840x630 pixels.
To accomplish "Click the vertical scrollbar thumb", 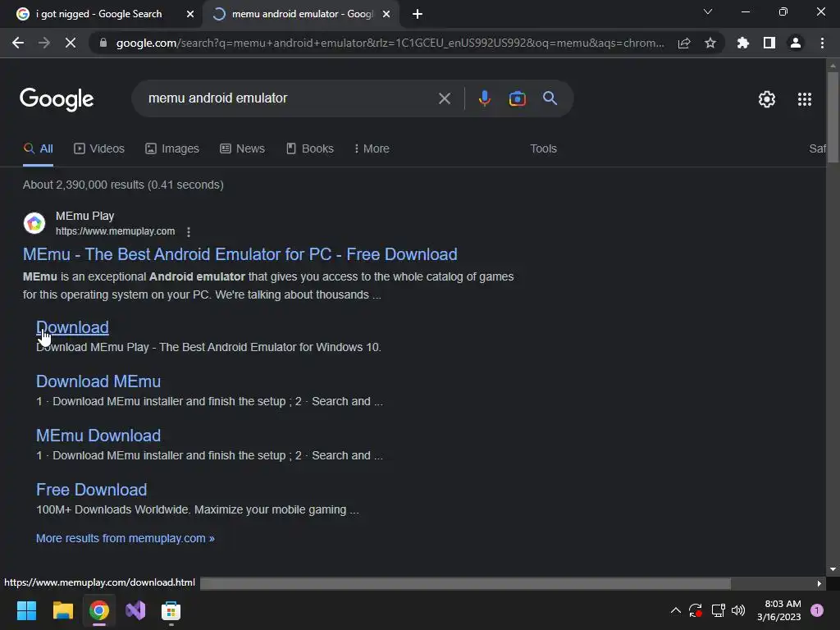I will tap(833, 116).
